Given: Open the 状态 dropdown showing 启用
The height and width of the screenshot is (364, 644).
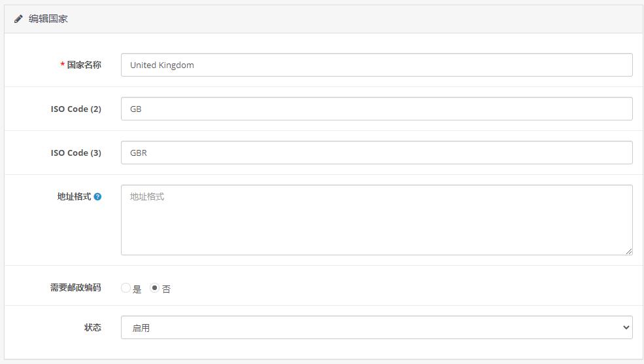Looking at the screenshot, I should 376,327.
